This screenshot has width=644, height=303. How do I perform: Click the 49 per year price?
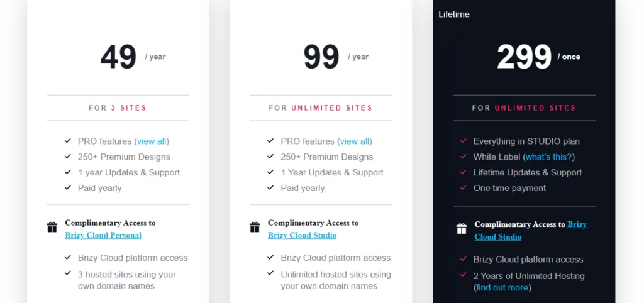point(133,57)
